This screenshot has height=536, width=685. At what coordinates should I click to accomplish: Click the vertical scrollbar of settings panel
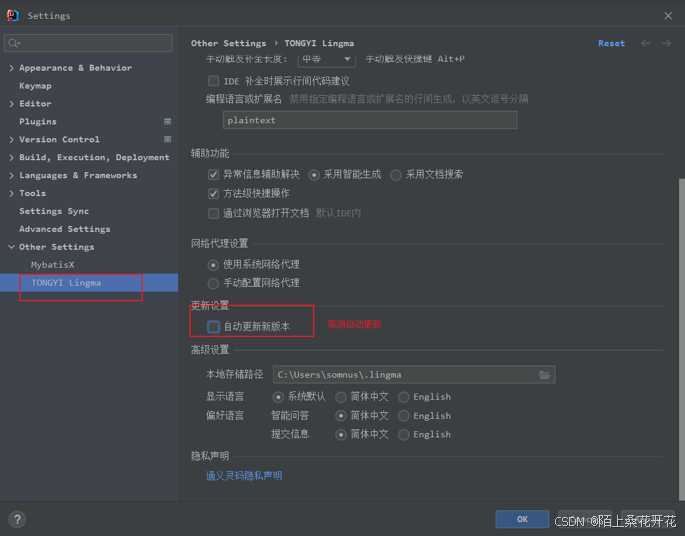[x=682, y=339]
